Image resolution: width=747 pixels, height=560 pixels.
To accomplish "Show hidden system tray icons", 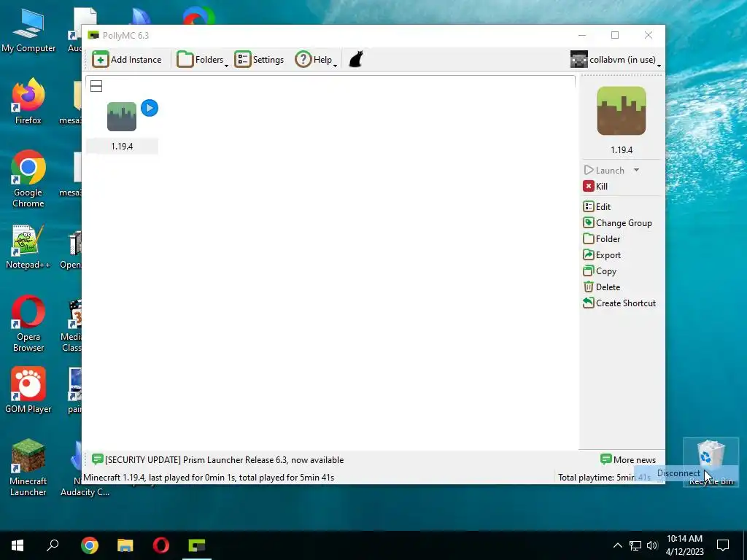I will pyautogui.click(x=617, y=545).
